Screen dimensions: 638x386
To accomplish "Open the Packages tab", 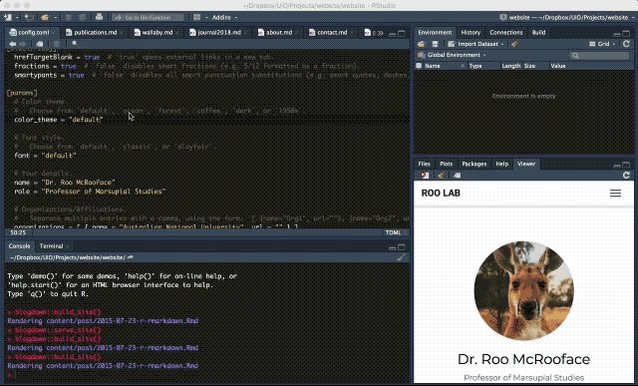I will click(x=474, y=164).
